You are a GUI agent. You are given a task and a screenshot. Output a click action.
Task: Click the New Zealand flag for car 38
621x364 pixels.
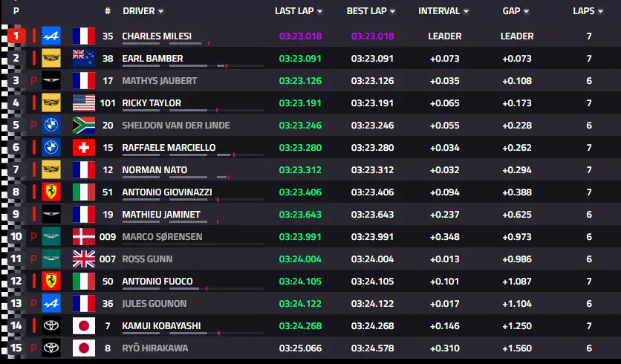(x=84, y=58)
